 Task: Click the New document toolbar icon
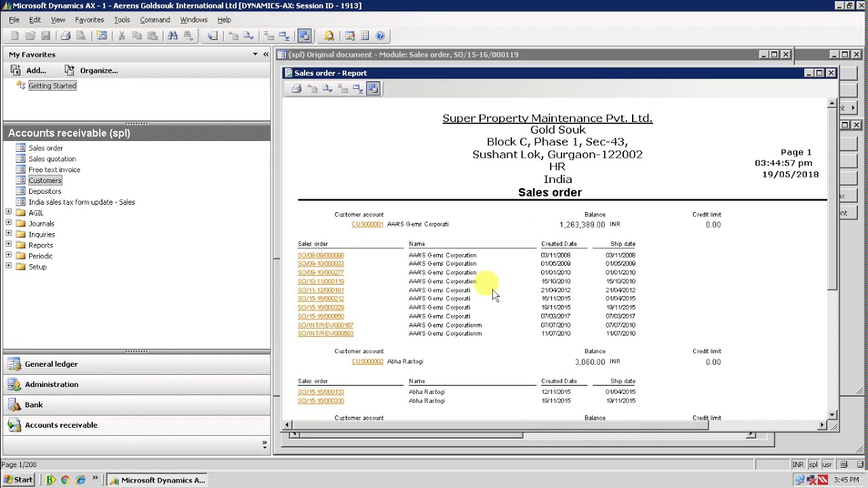click(15, 36)
